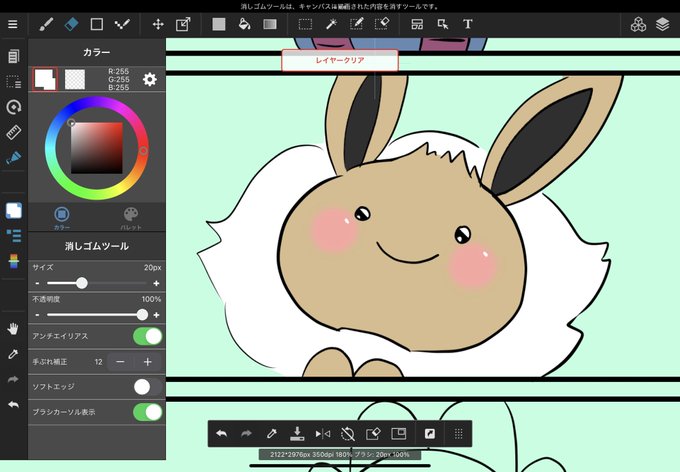Viewport: 680px width, 472px height.
Task: Decrease 手ぶれ補正 value
Action: 121,362
